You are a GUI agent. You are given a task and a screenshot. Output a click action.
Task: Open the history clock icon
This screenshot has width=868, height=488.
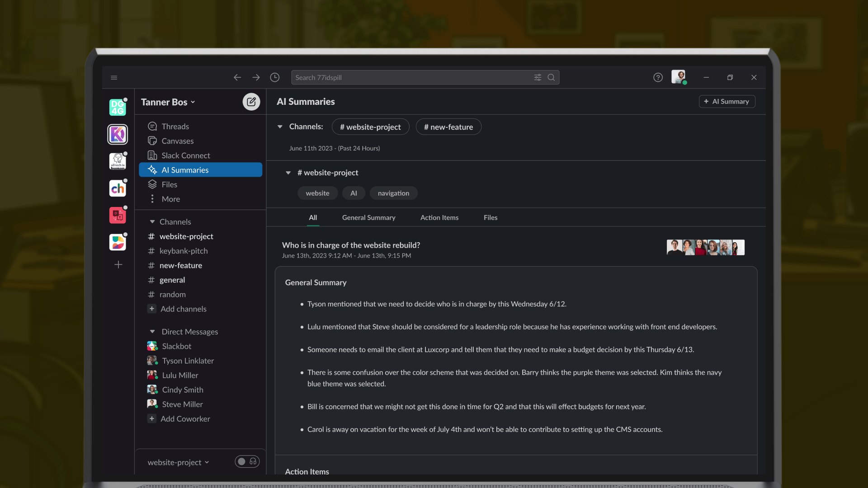(275, 78)
